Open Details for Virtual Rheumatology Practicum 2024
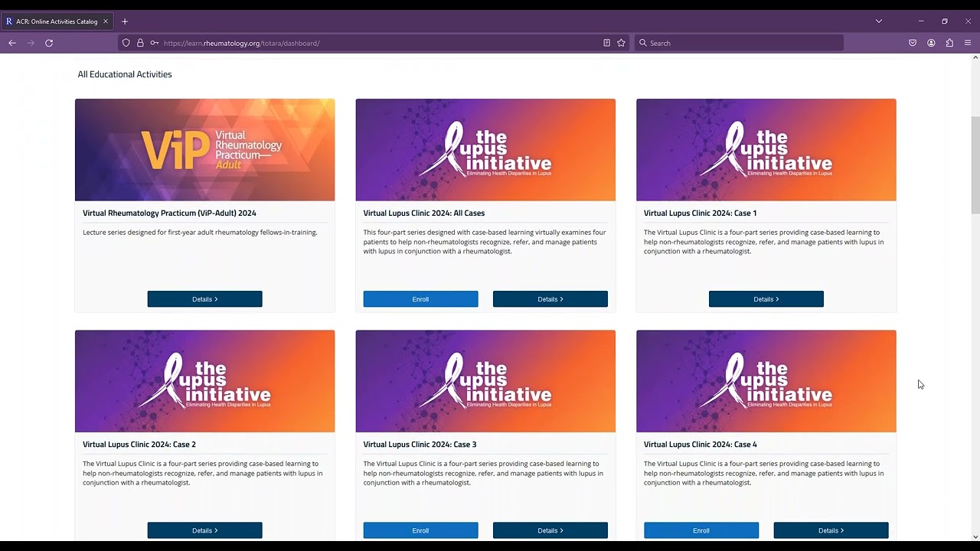 (204, 299)
